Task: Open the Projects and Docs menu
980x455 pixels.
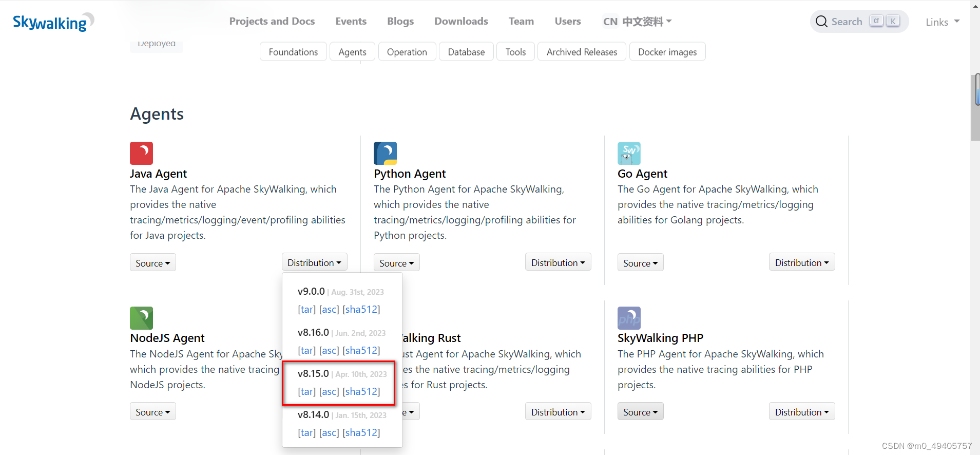Action: pos(272,21)
